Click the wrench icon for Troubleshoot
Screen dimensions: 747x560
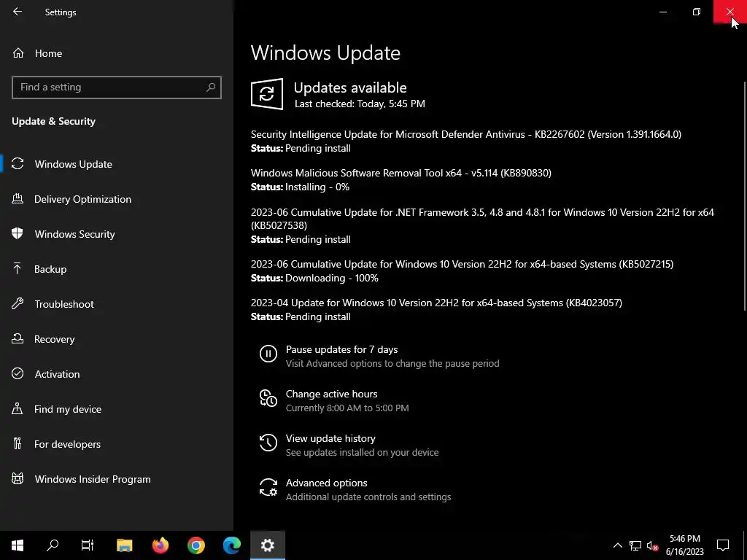tap(18, 303)
